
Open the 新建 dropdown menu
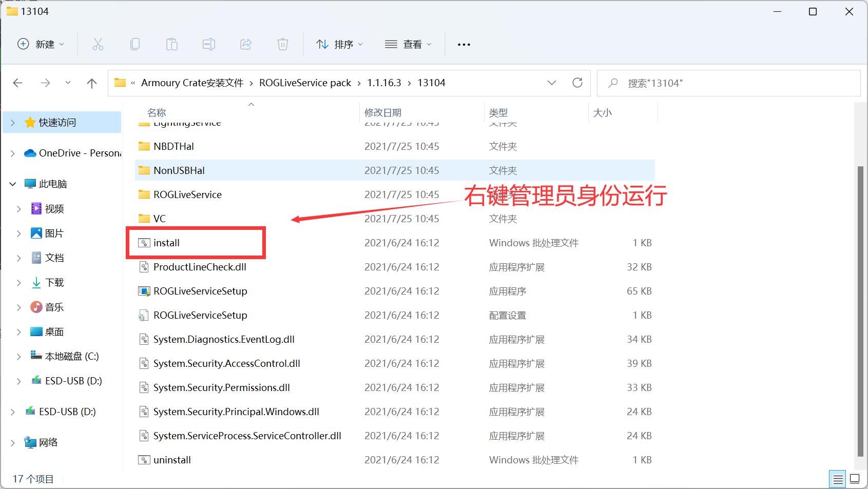(x=41, y=44)
